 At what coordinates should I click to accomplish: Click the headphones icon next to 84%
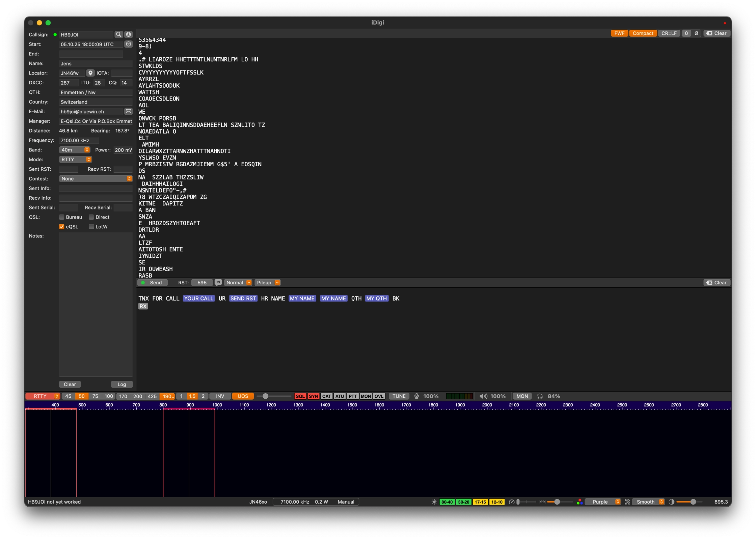539,396
